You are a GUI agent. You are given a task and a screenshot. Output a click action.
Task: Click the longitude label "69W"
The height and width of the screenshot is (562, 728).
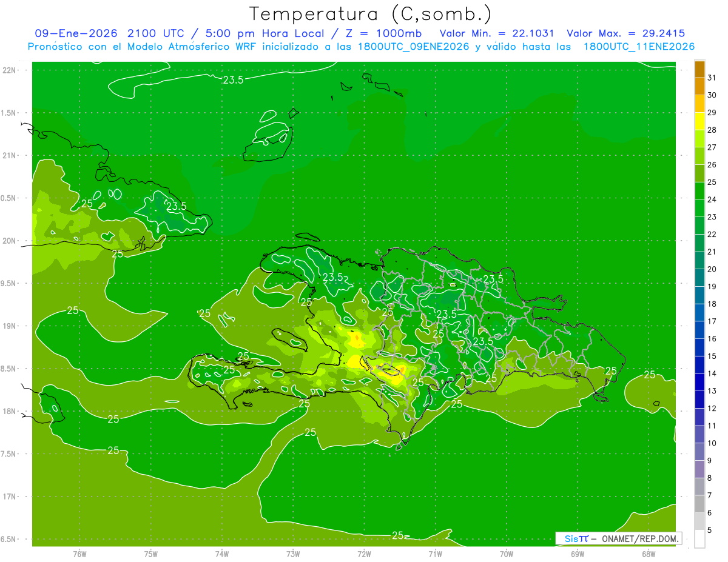[578, 554]
